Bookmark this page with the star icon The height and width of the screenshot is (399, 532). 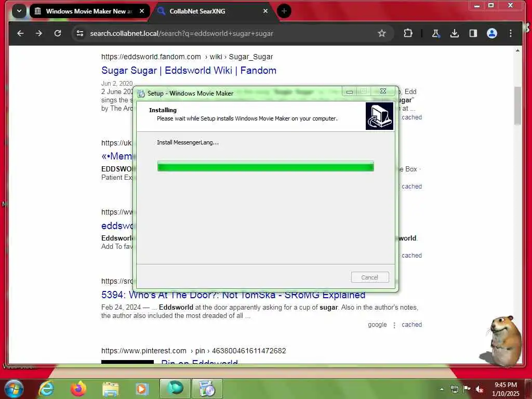pos(382,33)
